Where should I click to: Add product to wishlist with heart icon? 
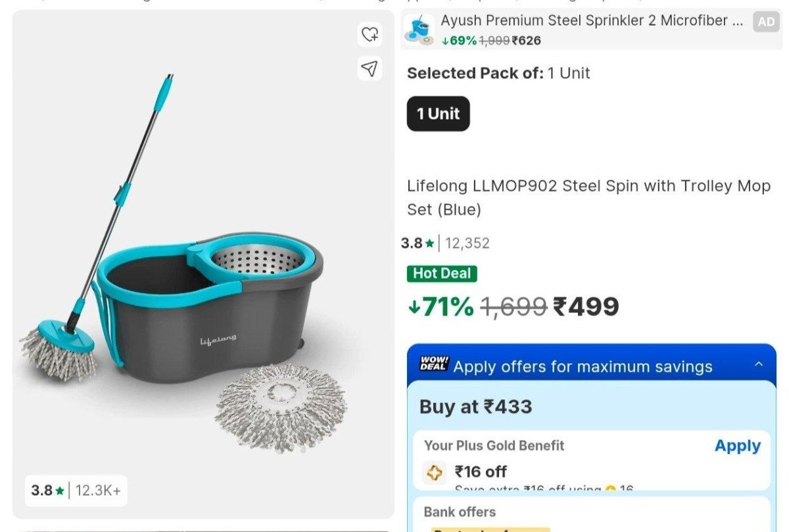370,34
